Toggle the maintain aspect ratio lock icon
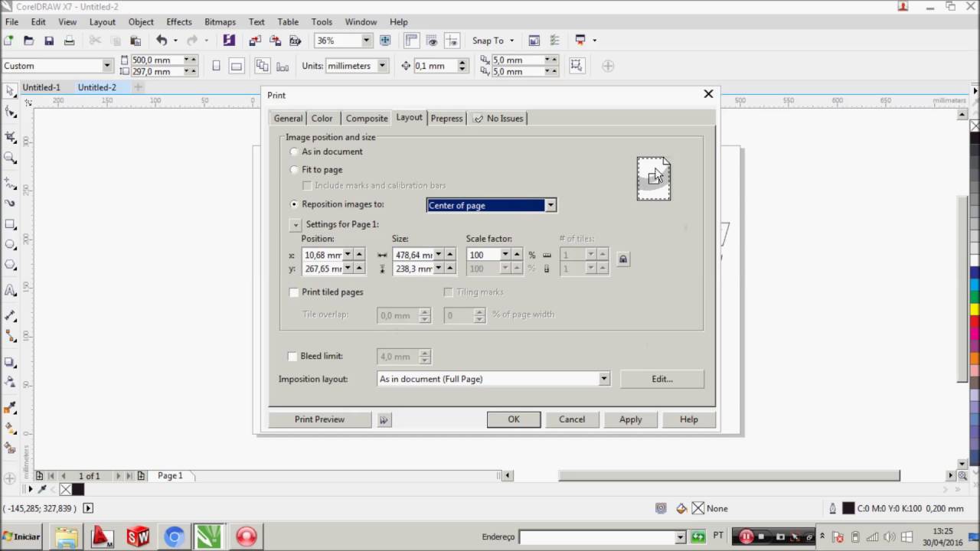Screen dimensions: 980x551 (622, 259)
